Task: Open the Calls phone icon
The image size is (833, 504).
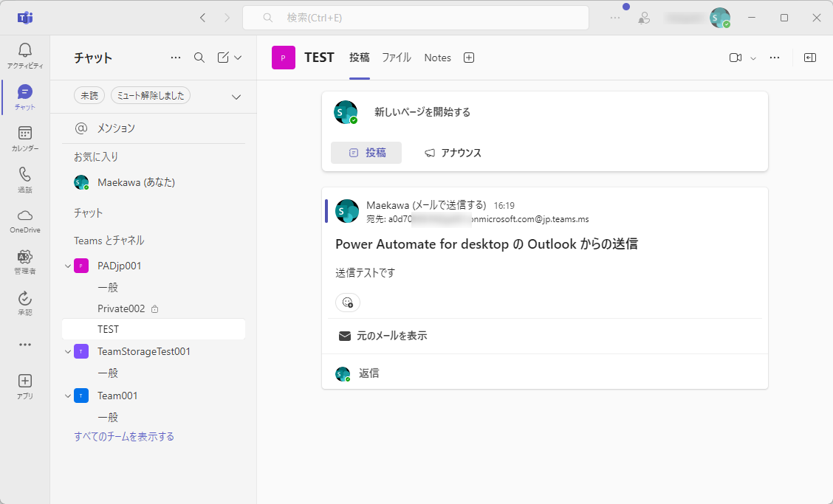Action: click(x=25, y=180)
